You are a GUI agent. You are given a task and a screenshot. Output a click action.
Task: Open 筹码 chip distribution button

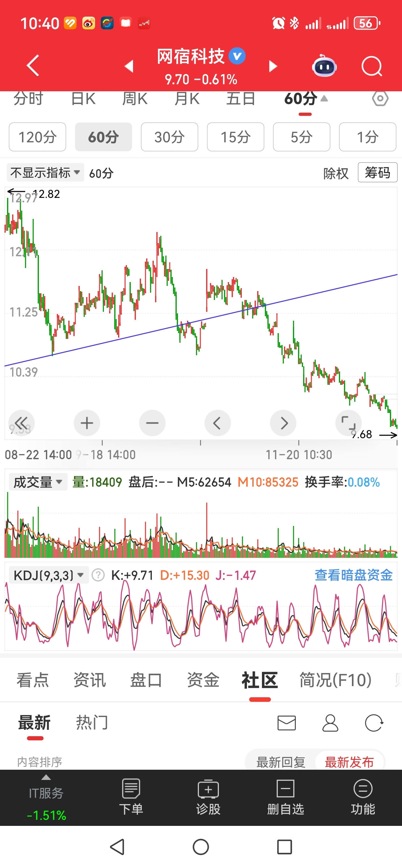377,173
